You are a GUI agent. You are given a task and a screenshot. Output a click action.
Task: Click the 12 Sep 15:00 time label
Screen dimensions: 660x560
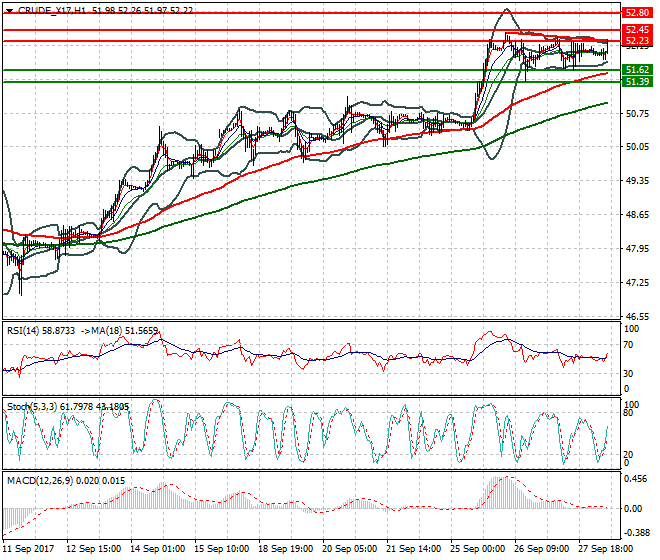tap(93, 549)
